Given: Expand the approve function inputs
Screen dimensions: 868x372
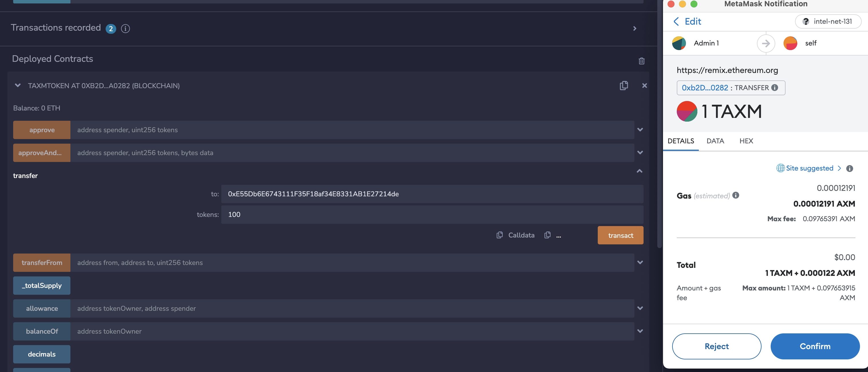Looking at the screenshot, I should (x=639, y=130).
